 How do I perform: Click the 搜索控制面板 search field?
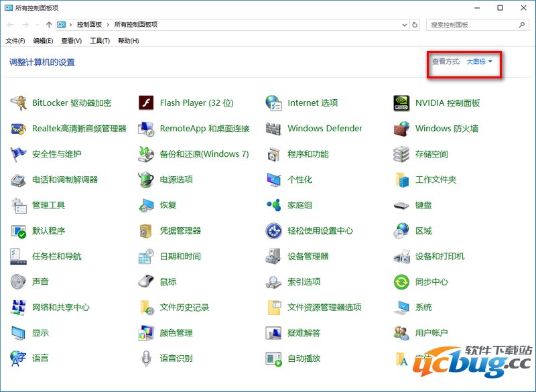[472, 25]
